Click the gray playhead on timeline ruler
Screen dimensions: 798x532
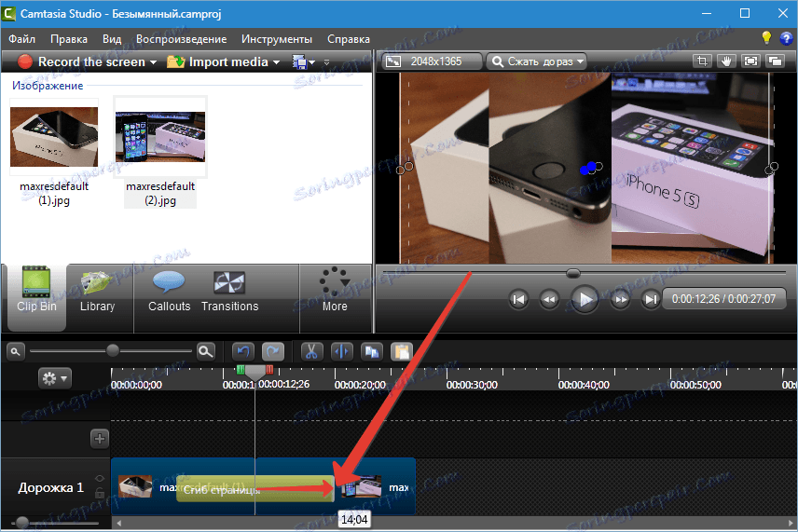[255, 372]
